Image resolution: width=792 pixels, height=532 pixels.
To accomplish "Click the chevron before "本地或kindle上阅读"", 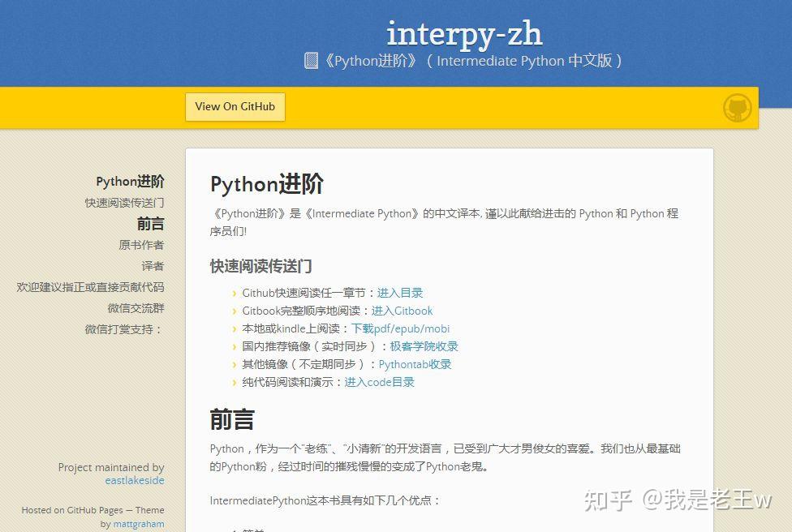I will pos(235,328).
